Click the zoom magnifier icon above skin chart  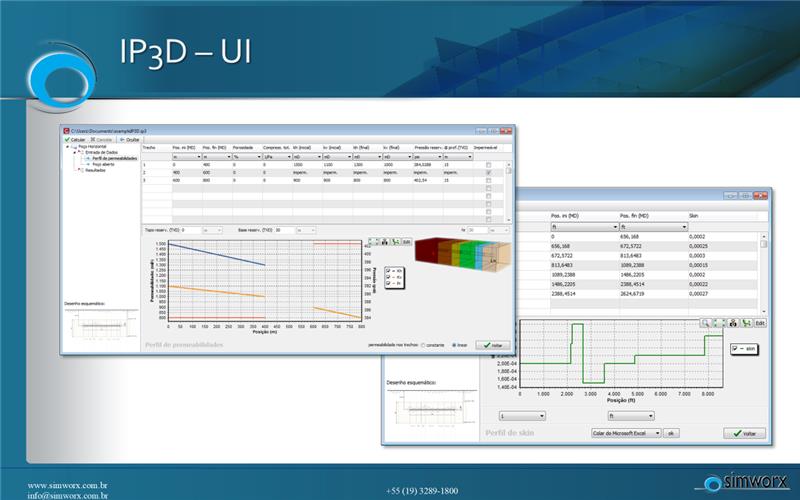point(706,323)
